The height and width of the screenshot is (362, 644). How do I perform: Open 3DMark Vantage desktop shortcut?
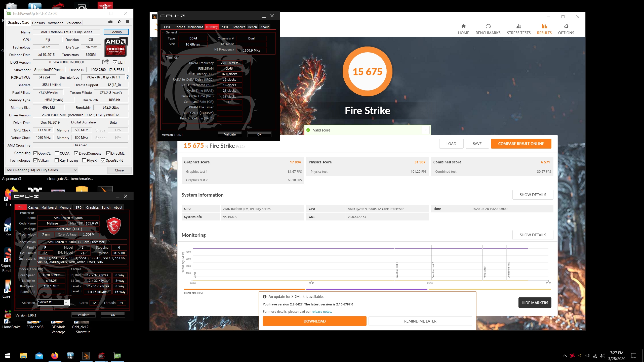point(58,326)
